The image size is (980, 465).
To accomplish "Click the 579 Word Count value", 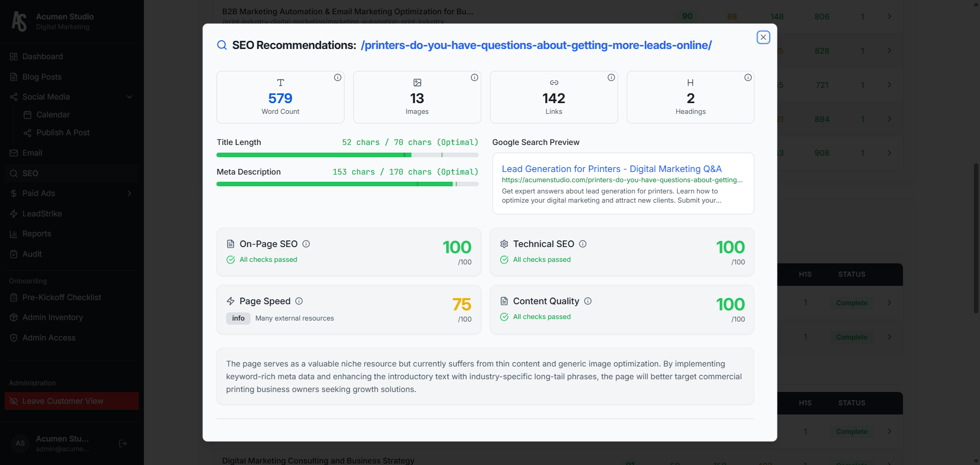I will pyautogui.click(x=280, y=98).
